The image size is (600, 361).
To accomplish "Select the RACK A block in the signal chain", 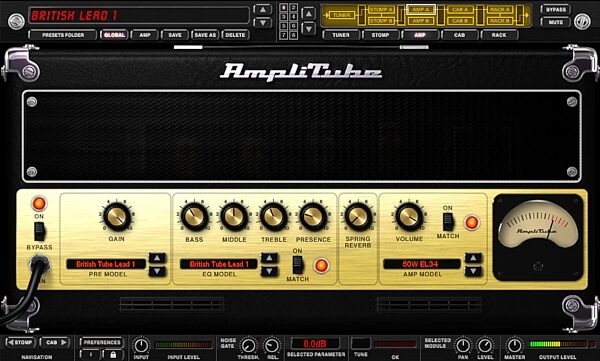I will tap(500, 10).
